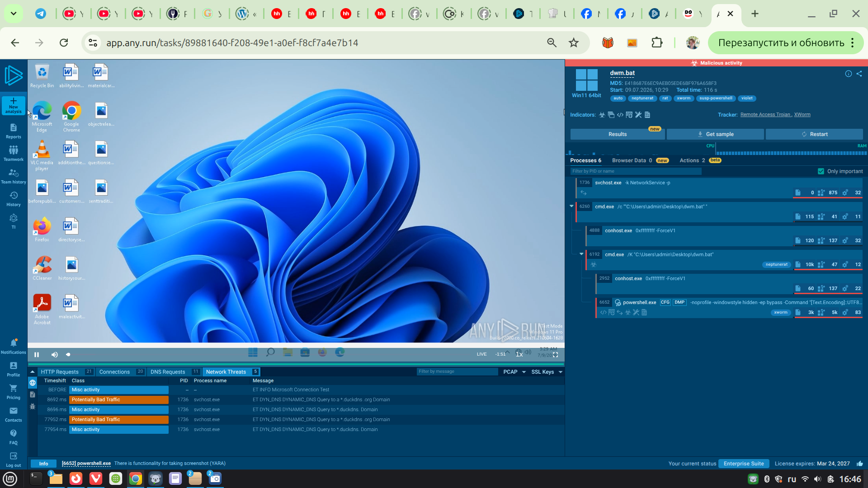Click the Results button
The image size is (868, 488).
pyautogui.click(x=618, y=134)
